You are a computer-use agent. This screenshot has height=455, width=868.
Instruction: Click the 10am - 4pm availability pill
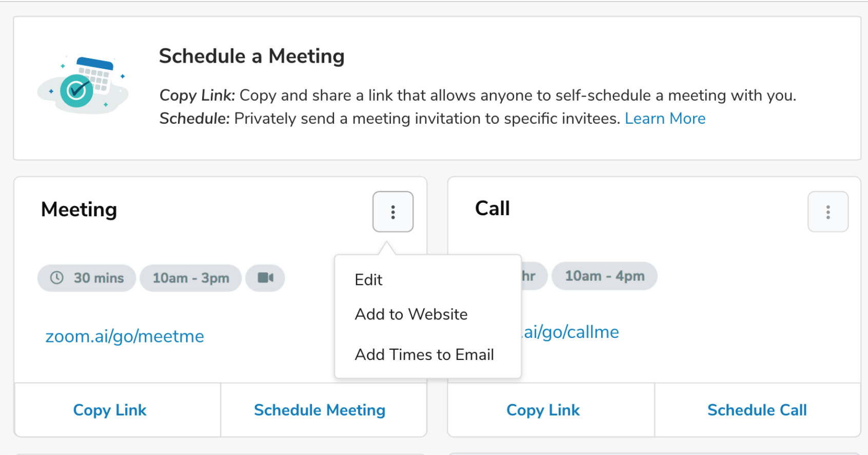[604, 276]
